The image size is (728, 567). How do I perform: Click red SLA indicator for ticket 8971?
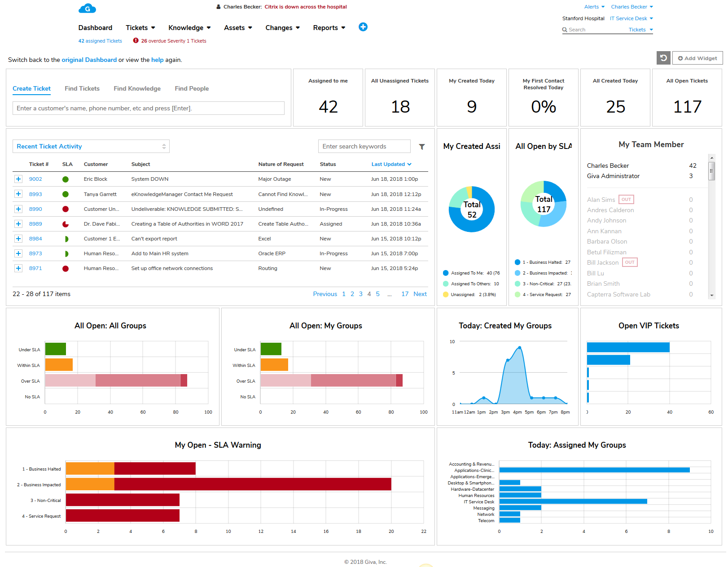point(66,268)
